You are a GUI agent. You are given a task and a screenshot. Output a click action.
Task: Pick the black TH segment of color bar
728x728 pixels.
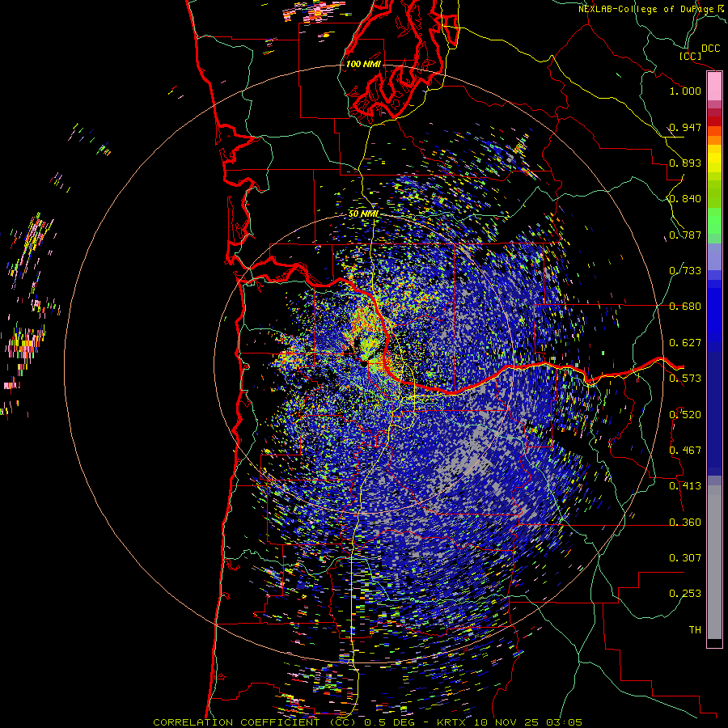click(x=714, y=642)
